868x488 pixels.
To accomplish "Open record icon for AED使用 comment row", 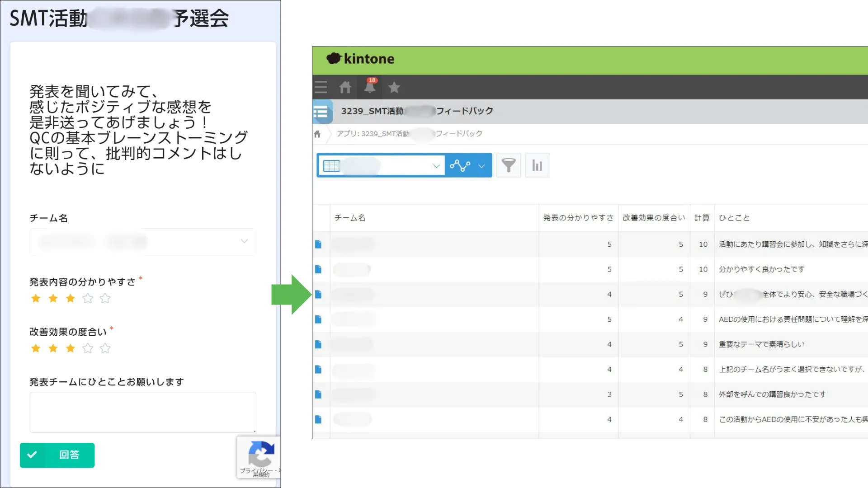I will [318, 319].
